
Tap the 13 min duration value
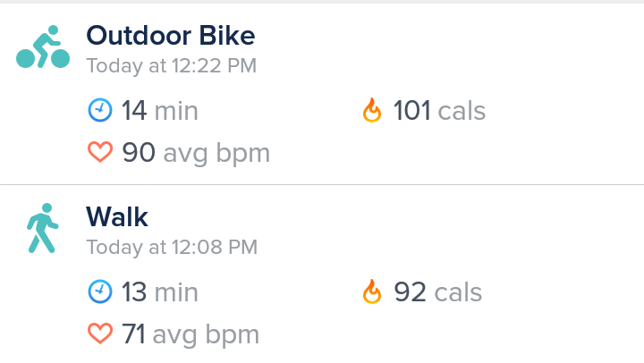click(x=159, y=291)
